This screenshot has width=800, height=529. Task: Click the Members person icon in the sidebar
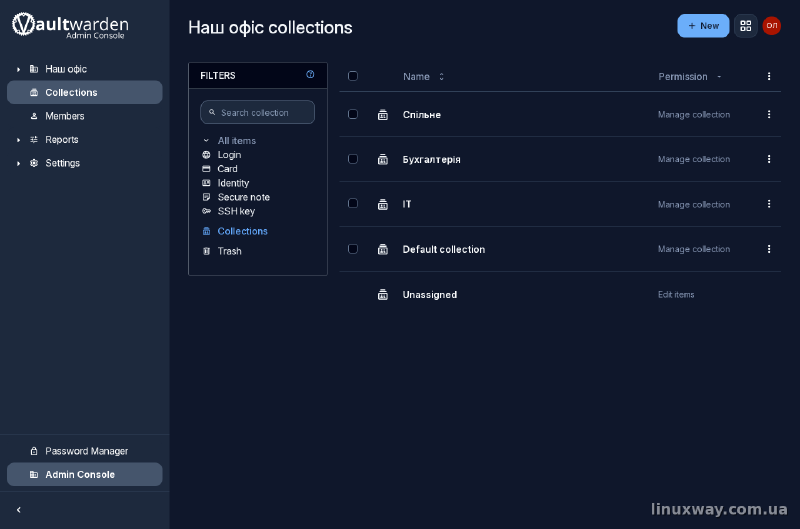[x=34, y=116]
